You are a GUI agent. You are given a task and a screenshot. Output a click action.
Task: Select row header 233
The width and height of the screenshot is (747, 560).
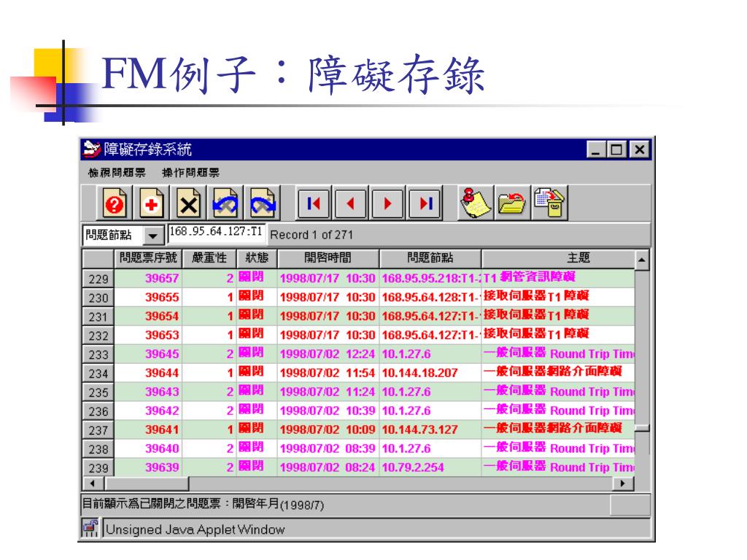pyautogui.click(x=98, y=354)
